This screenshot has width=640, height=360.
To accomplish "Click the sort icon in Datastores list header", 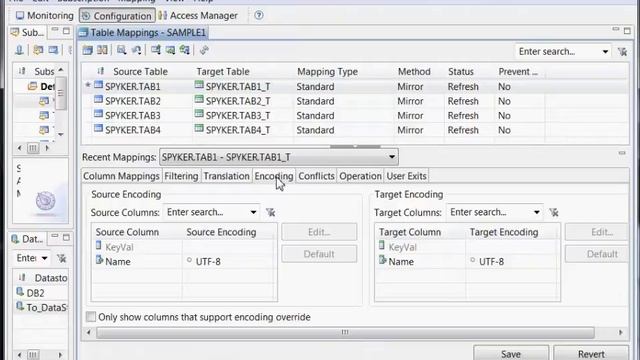I will [x=22, y=278].
